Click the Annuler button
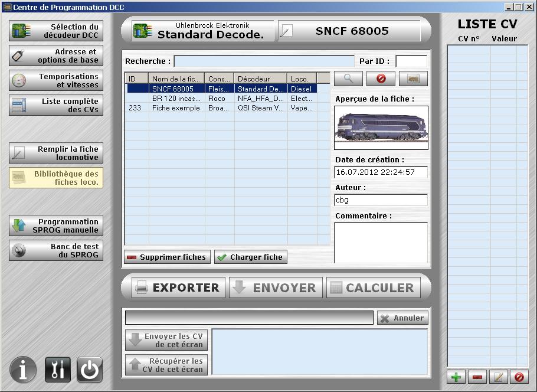 click(402, 318)
